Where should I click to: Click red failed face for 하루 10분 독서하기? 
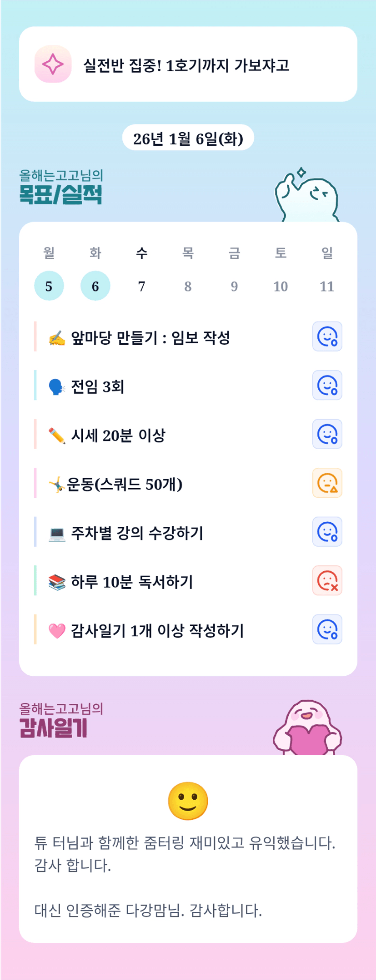pos(327,581)
